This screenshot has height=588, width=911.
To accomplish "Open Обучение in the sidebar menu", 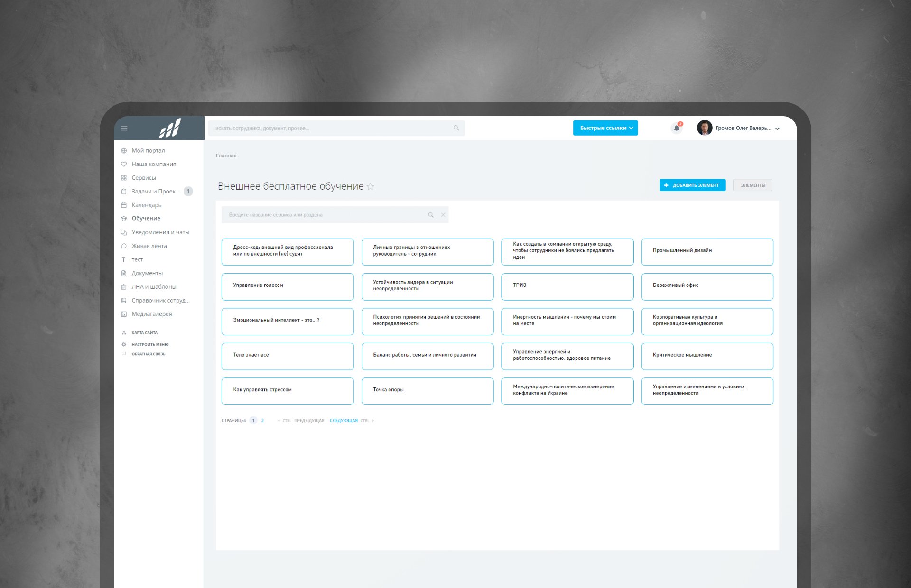I will (146, 219).
